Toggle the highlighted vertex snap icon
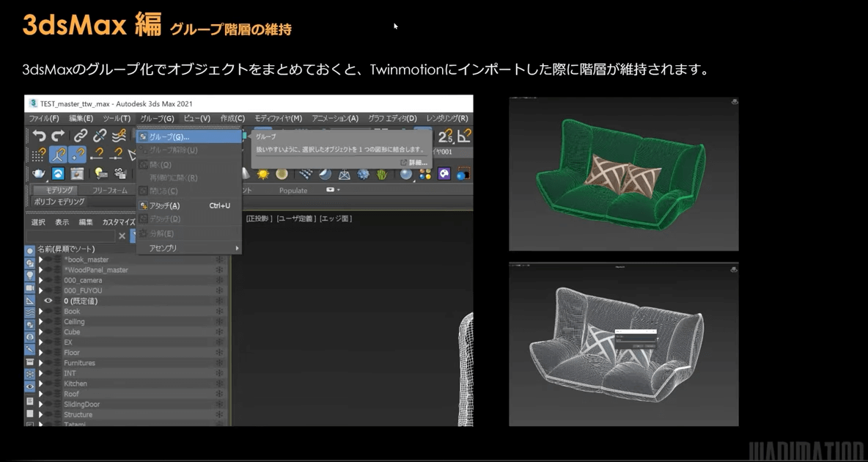Image resolution: width=868 pixels, height=462 pixels. coord(77,155)
